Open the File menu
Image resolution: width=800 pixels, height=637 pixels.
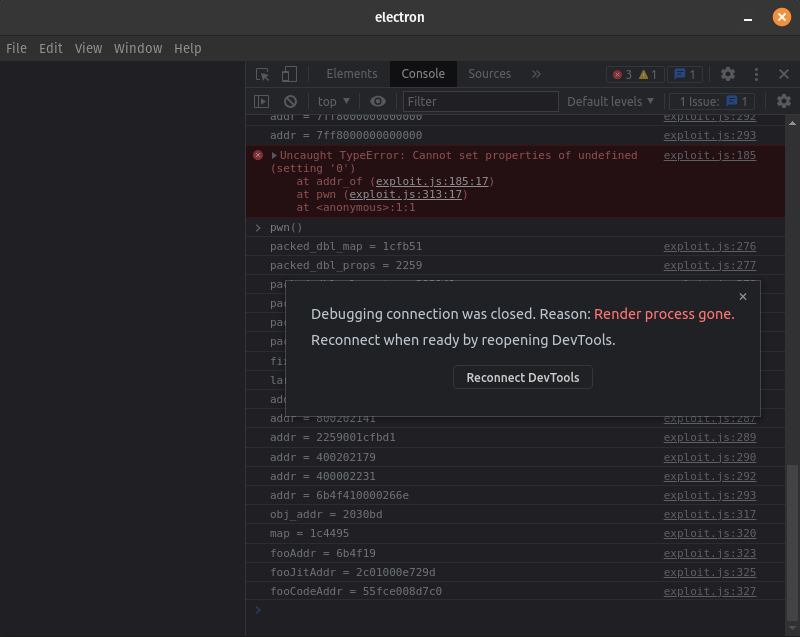point(16,48)
